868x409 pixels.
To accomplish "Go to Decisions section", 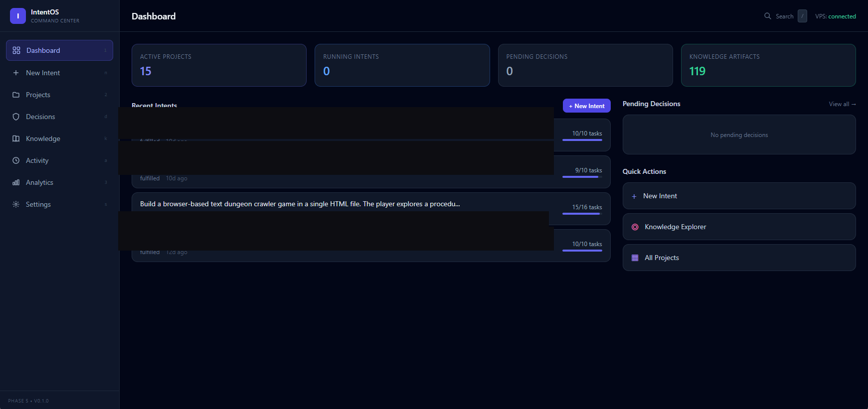I will (59, 117).
